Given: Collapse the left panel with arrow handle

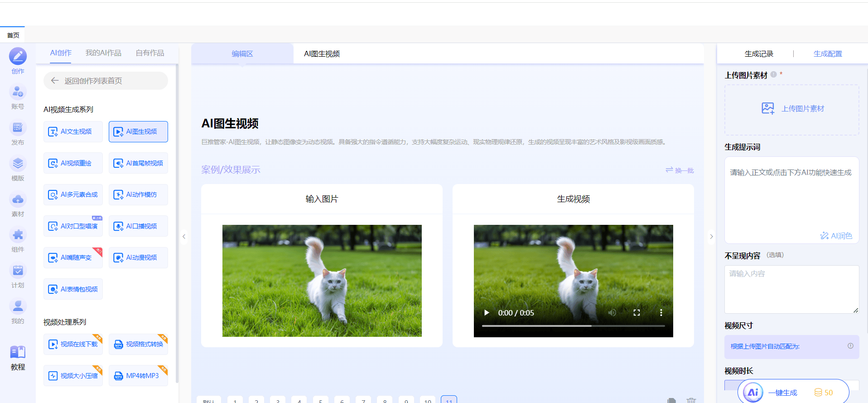Looking at the screenshot, I should (184, 236).
